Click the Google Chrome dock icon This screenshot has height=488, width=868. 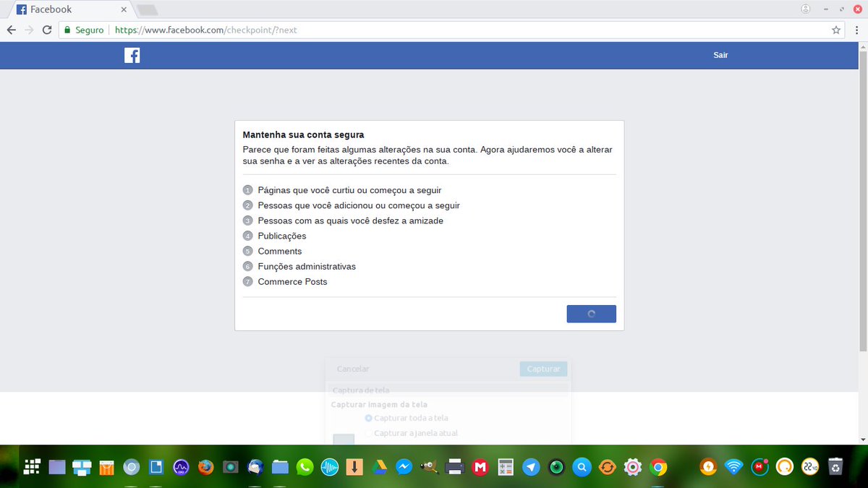[658, 467]
